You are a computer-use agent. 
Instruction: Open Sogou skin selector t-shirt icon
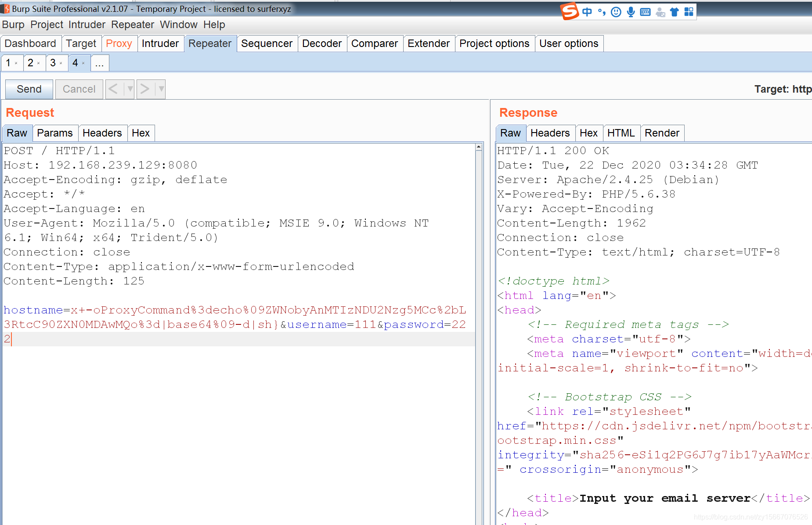675,11
